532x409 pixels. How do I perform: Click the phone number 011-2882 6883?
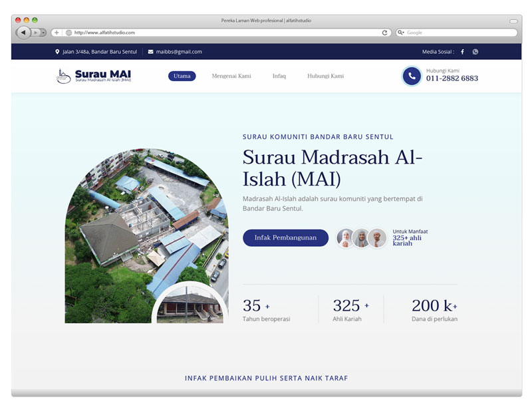[x=452, y=78]
